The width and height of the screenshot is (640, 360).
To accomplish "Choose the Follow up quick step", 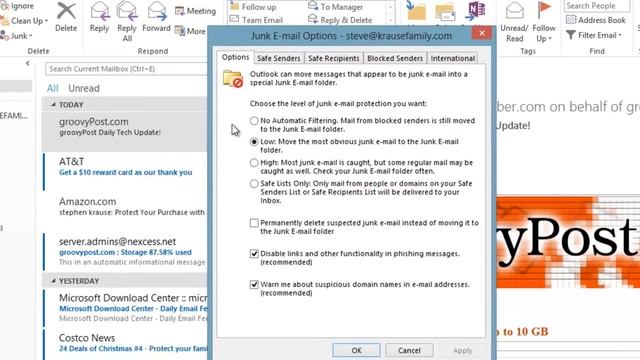I will click(253, 7).
